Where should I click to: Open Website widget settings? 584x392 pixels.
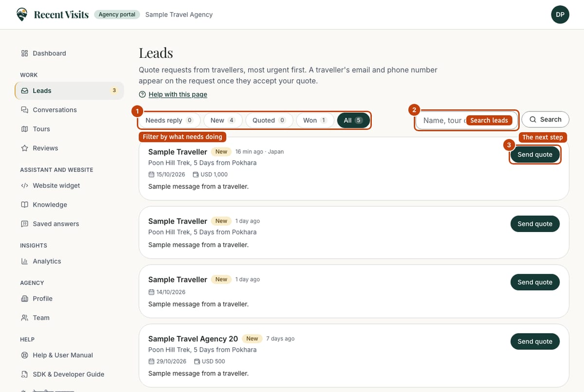(69, 186)
